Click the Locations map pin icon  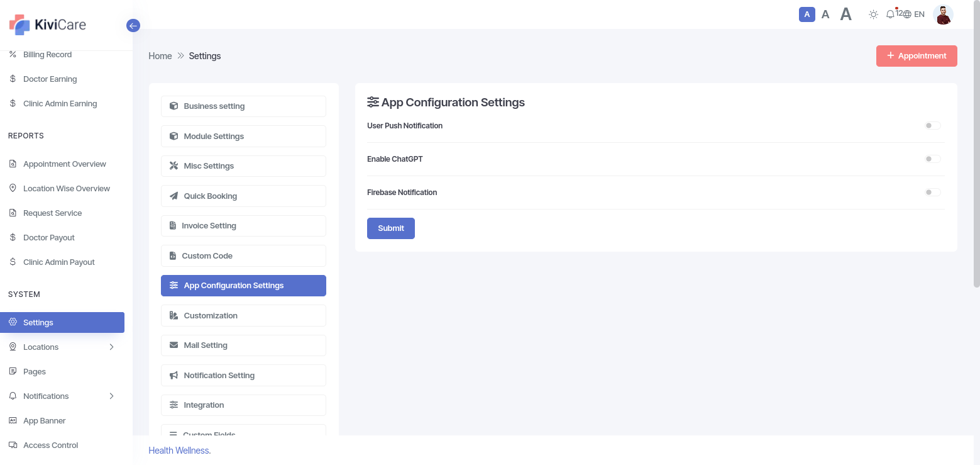pos(13,347)
